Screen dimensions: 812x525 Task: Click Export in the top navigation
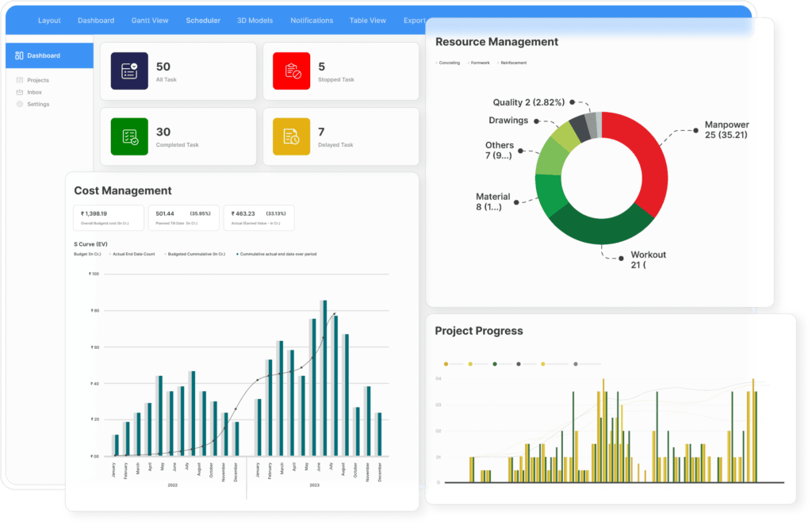tap(414, 20)
